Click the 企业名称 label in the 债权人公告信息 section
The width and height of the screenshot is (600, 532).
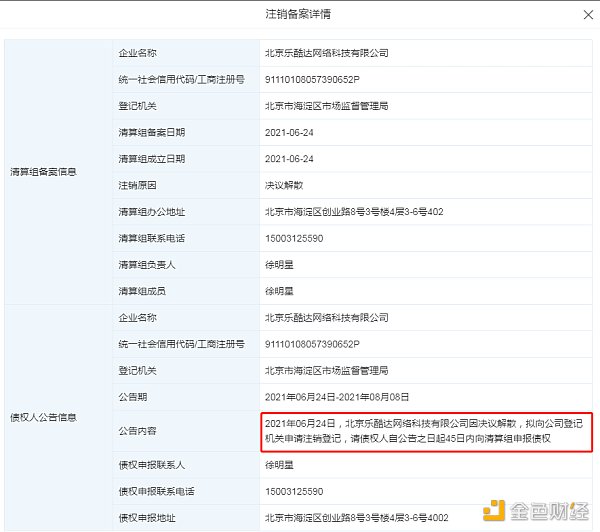[137, 318]
